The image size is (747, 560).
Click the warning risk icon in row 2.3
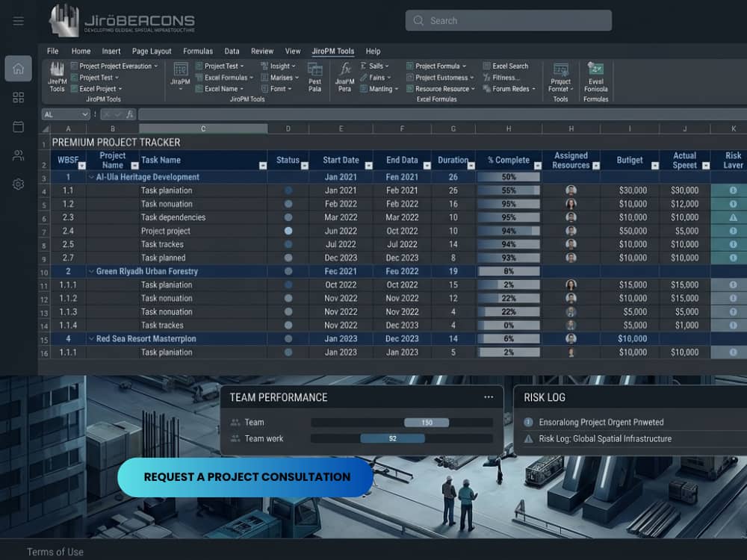pos(733,217)
